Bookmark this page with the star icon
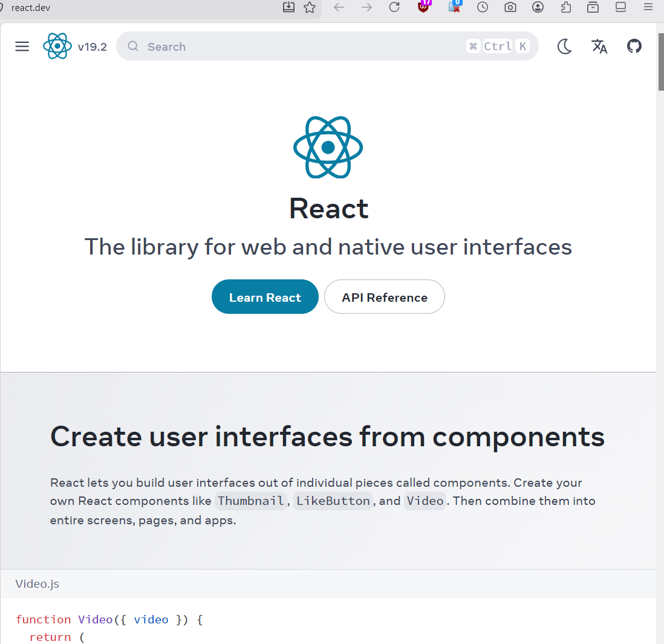This screenshot has width=664, height=644. 310,7
